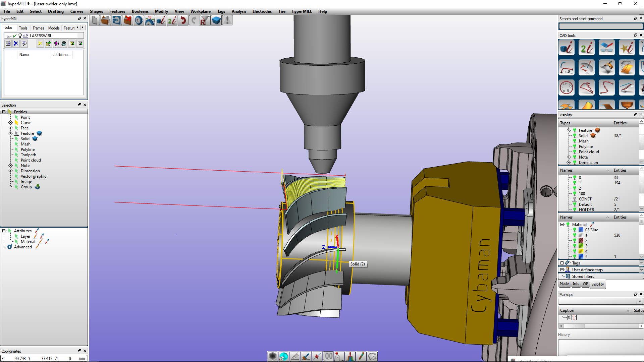
Task: Click the 03 Blue material color swatch
Action: (581, 230)
